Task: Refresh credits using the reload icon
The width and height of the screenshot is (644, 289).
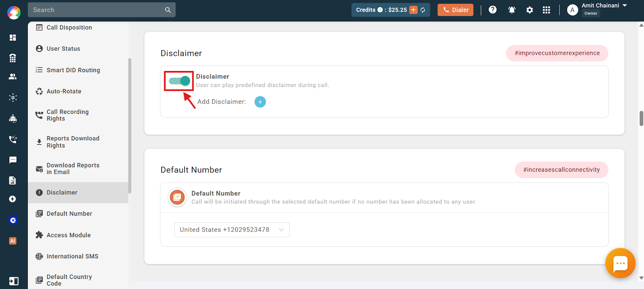Action: click(423, 10)
